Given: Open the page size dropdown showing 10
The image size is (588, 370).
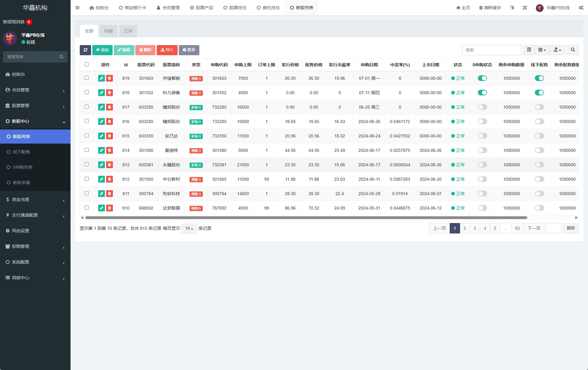Looking at the screenshot, I should pos(189,229).
